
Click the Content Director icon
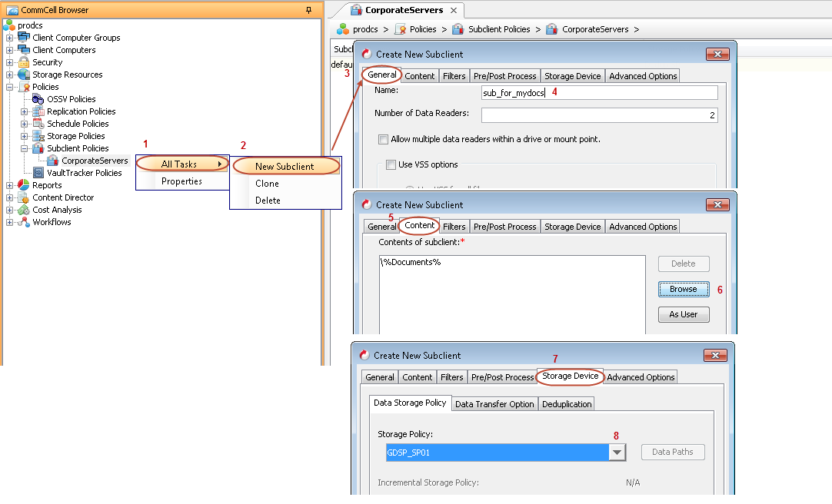(24, 197)
